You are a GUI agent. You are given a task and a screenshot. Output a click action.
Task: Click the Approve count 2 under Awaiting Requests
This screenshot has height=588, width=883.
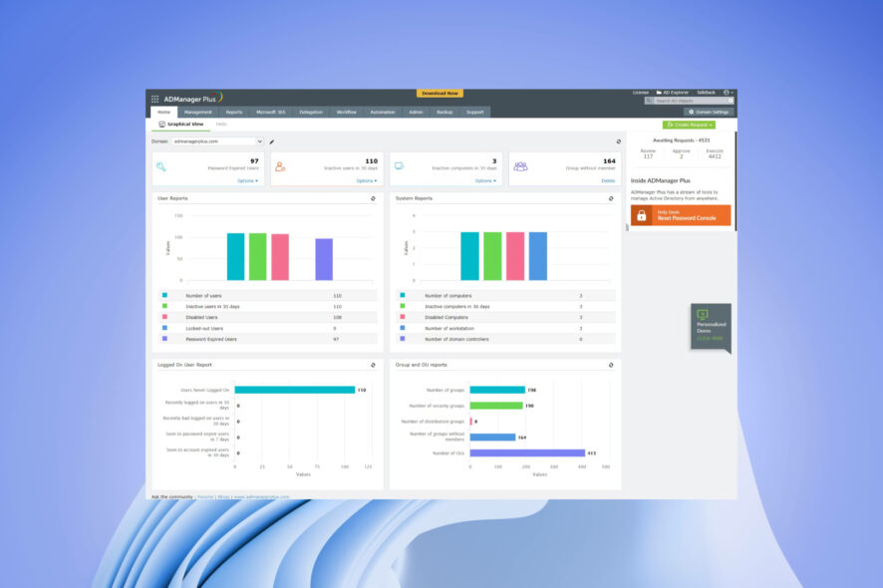[x=682, y=156]
